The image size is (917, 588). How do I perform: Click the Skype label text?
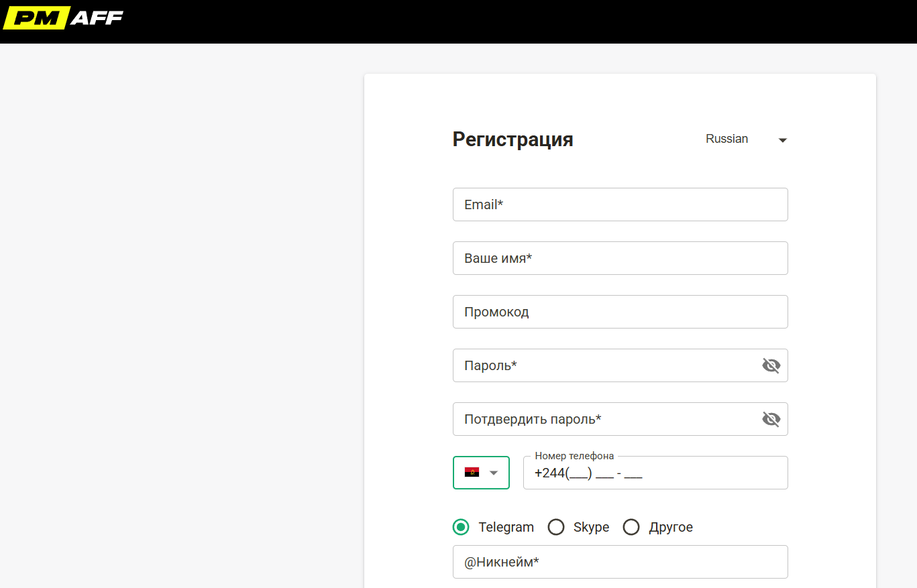point(591,527)
